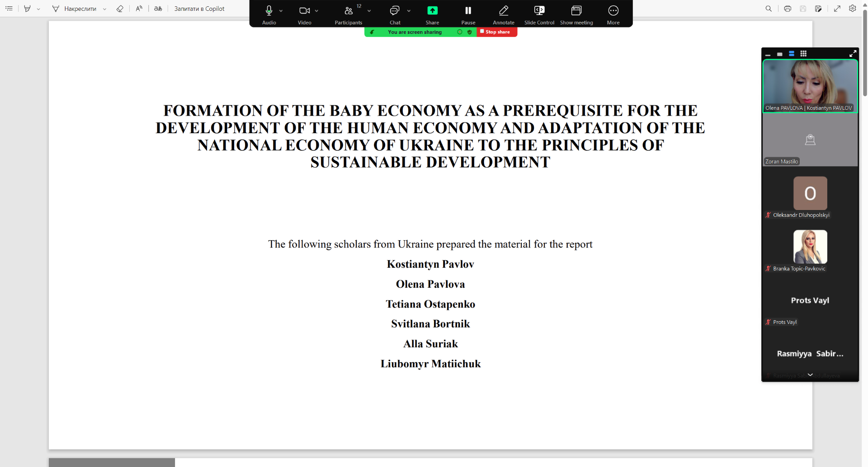Open the Participants list icon

pyautogui.click(x=349, y=11)
